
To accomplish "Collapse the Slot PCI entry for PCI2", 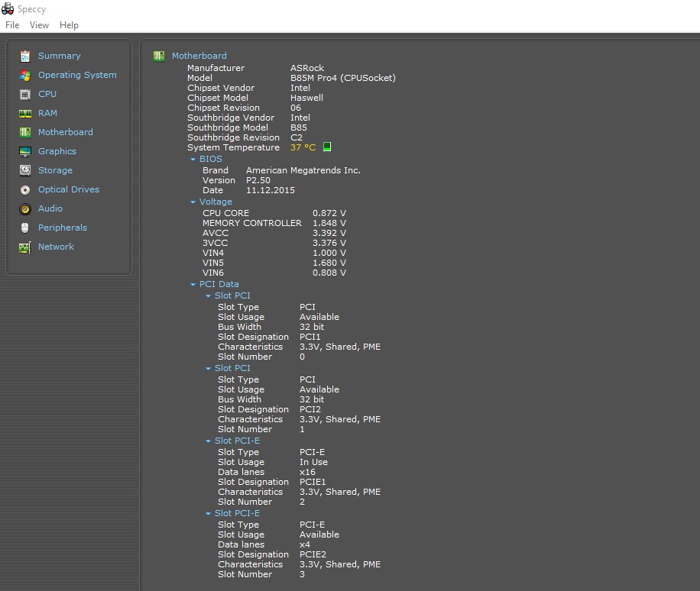I will [x=208, y=369].
